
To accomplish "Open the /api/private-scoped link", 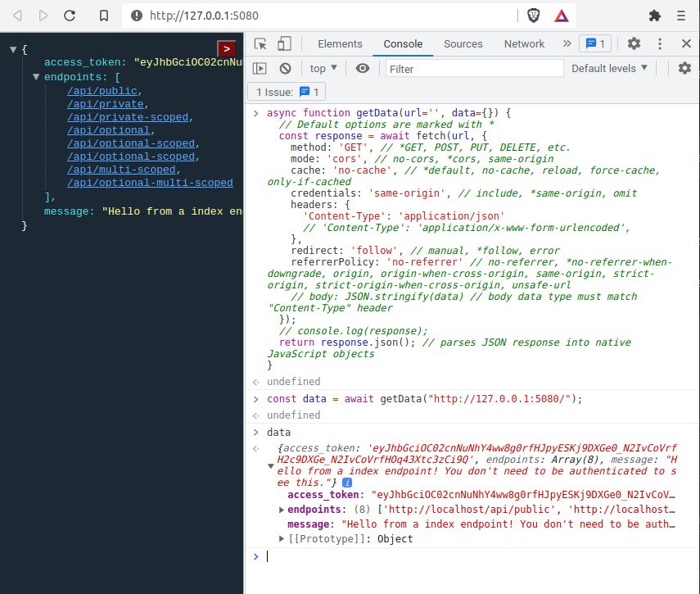I will [x=128, y=117].
